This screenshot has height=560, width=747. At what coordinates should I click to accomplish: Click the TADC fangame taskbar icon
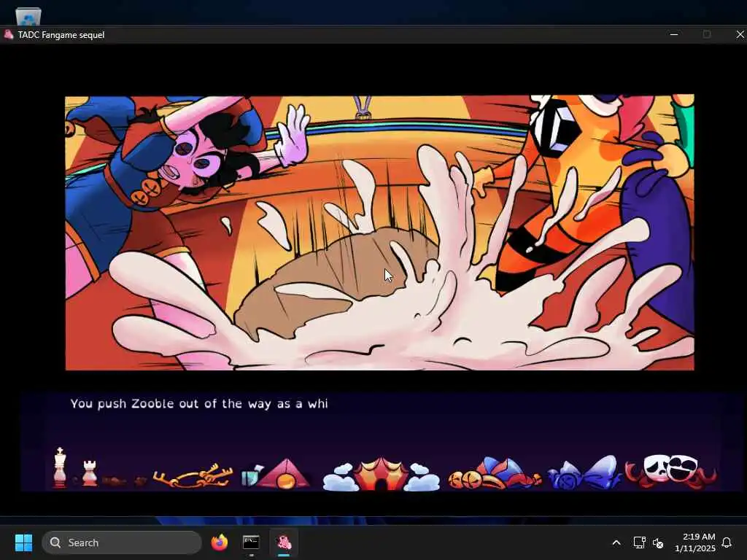point(284,542)
